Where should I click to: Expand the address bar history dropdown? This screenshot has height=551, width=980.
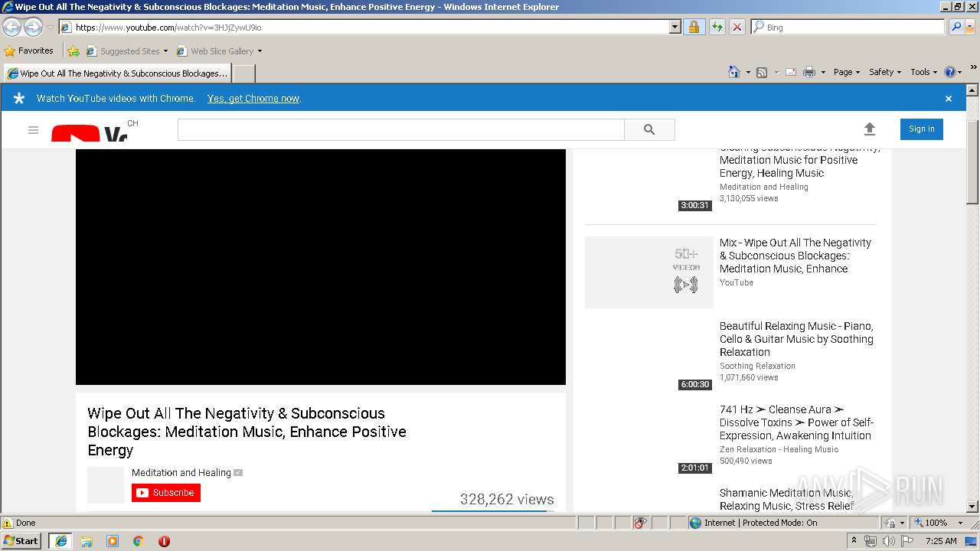click(x=675, y=27)
